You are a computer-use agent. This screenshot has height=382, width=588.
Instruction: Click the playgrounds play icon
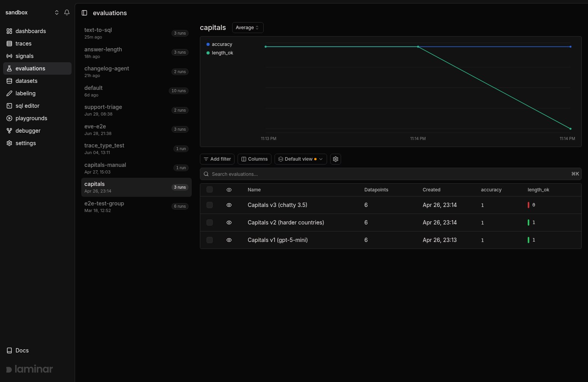pos(9,118)
